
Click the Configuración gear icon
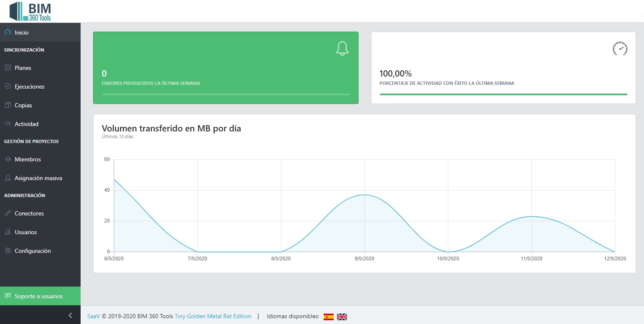[x=7, y=251]
